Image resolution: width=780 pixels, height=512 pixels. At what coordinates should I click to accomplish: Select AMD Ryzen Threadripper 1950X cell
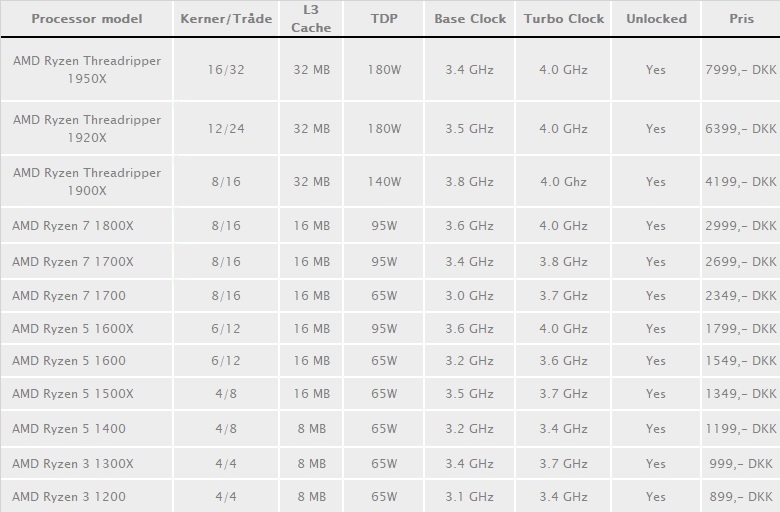click(x=87, y=70)
